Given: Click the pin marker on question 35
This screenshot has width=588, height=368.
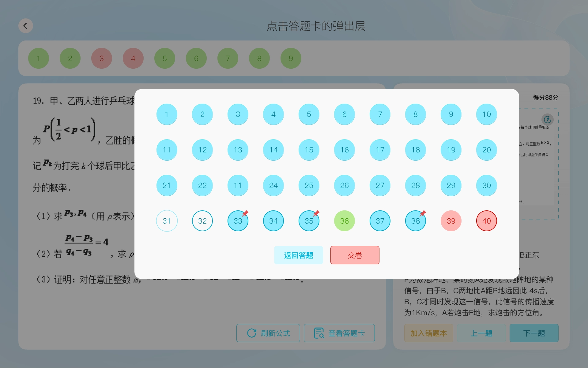Looking at the screenshot, I should tap(316, 213).
